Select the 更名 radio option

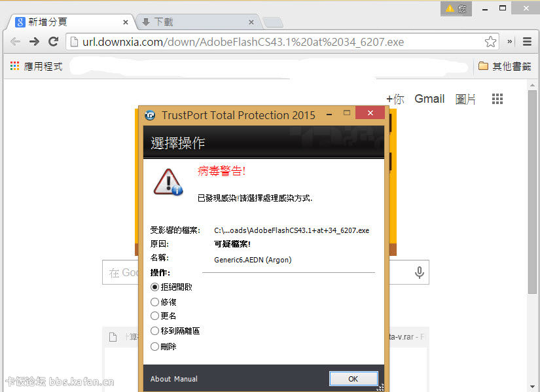tap(154, 316)
